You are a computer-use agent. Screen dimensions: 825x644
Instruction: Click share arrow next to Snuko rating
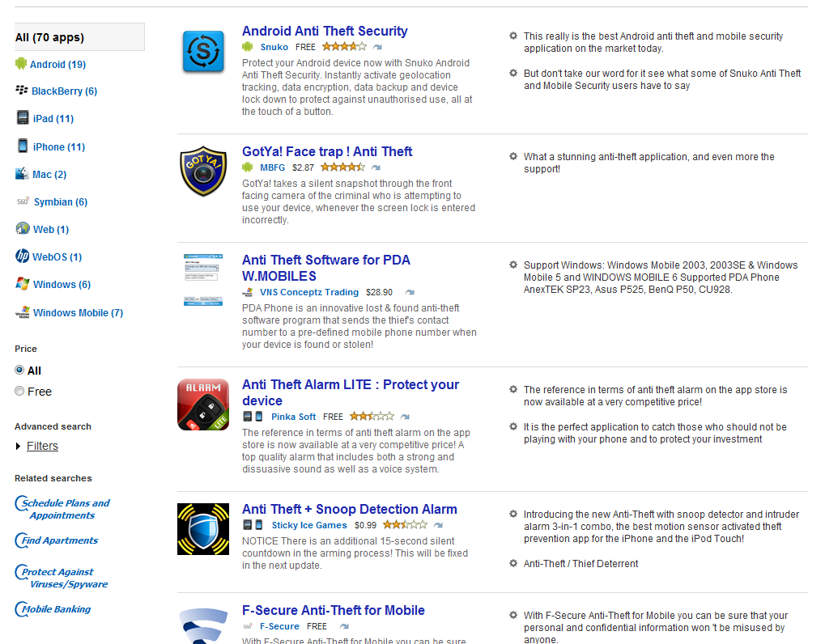click(377, 47)
